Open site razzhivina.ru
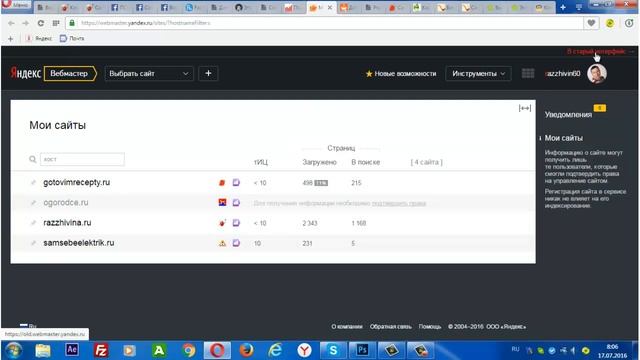The image size is (640, 360). click(67, 222)
